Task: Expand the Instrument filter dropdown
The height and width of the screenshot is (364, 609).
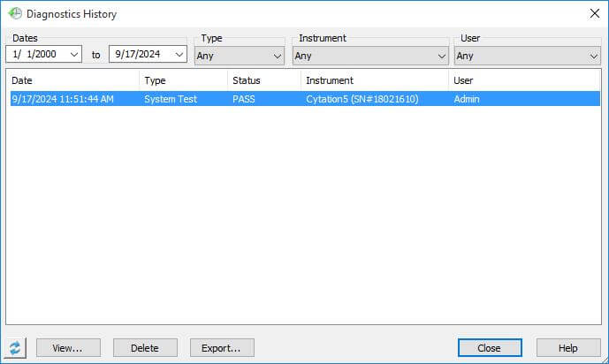Action: [x=441, y=56]
